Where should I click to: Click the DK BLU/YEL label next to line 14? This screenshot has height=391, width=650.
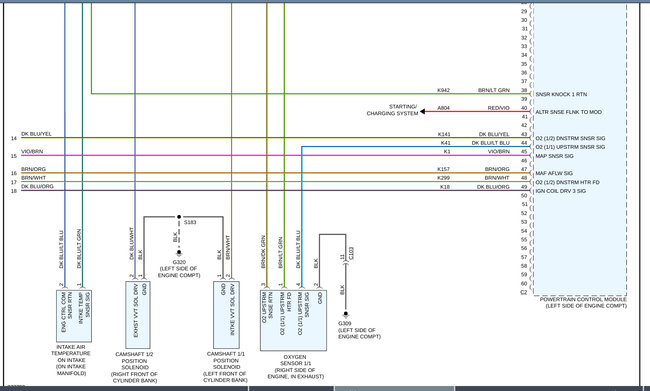36,134
